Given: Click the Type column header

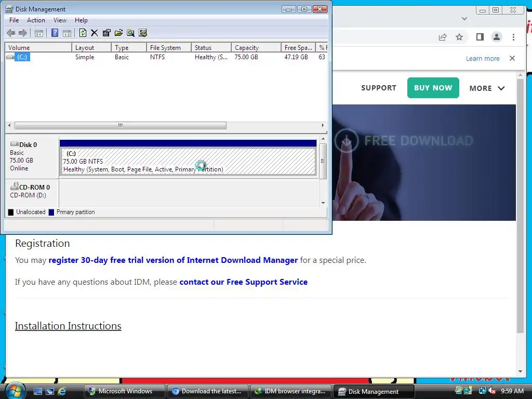Looking at the screenshot, I should (129, 47).
